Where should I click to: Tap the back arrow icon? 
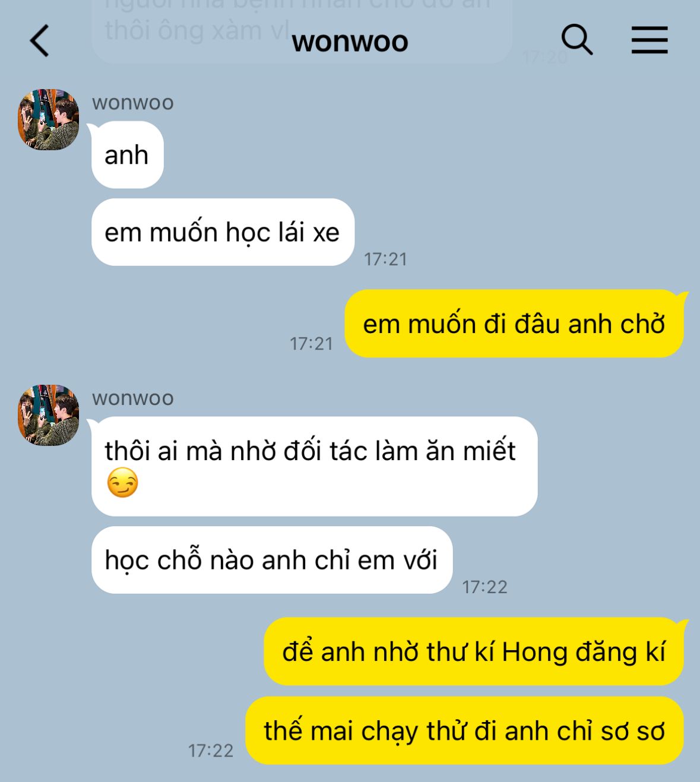(x=39, y=41)
